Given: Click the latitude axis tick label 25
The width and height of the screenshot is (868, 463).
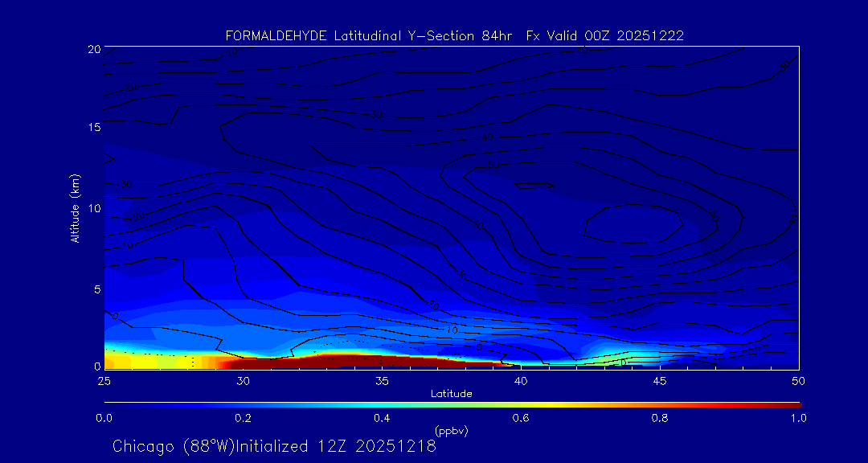Looking at the screenshot, I should click(104, 380).
